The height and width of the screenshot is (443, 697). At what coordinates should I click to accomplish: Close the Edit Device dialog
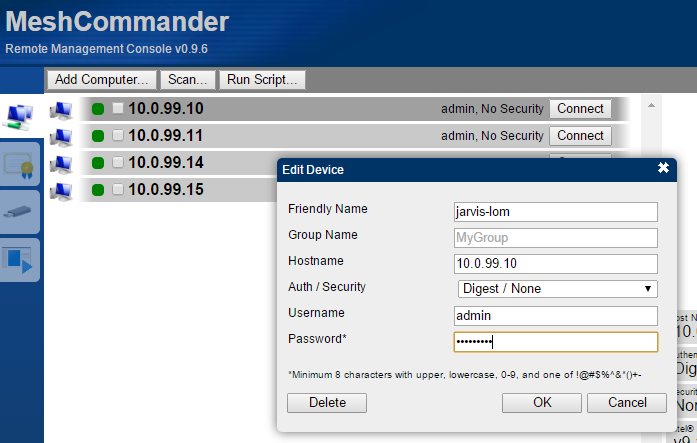click(x=663, y=168)
